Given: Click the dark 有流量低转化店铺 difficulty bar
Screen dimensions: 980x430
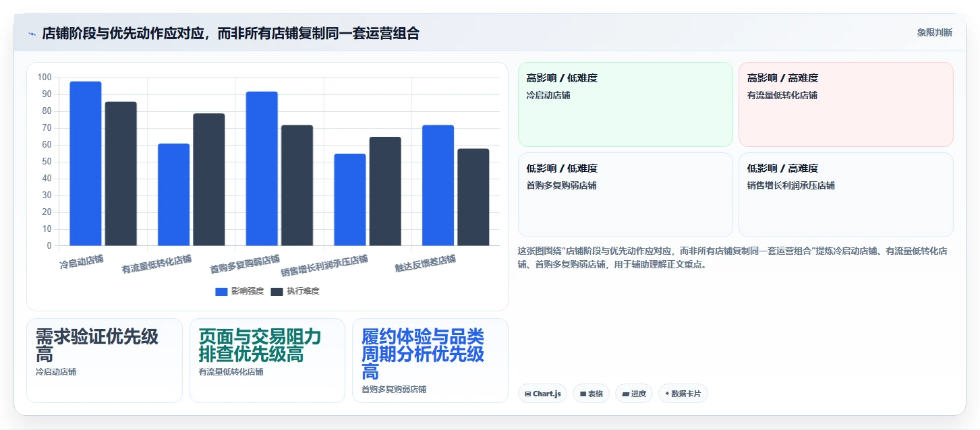Looking at the screenshot, I should 209,180.
